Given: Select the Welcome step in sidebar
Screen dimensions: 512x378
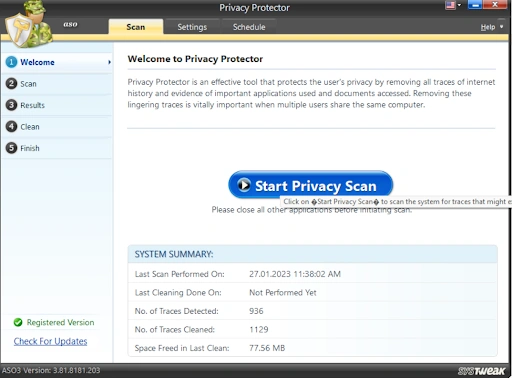Looking at the screenshot, I should [x=57, y=62].
